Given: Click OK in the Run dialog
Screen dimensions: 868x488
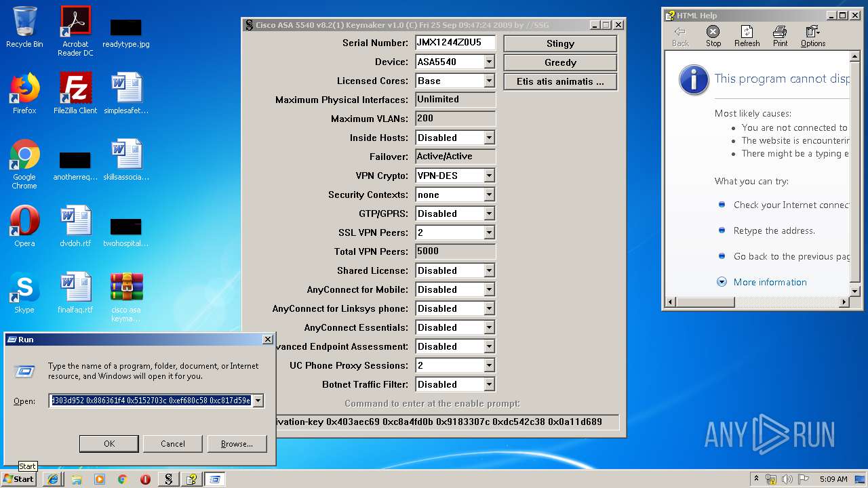Looking at the screenshot, I should pyautogui.click(x=109, y=444).
